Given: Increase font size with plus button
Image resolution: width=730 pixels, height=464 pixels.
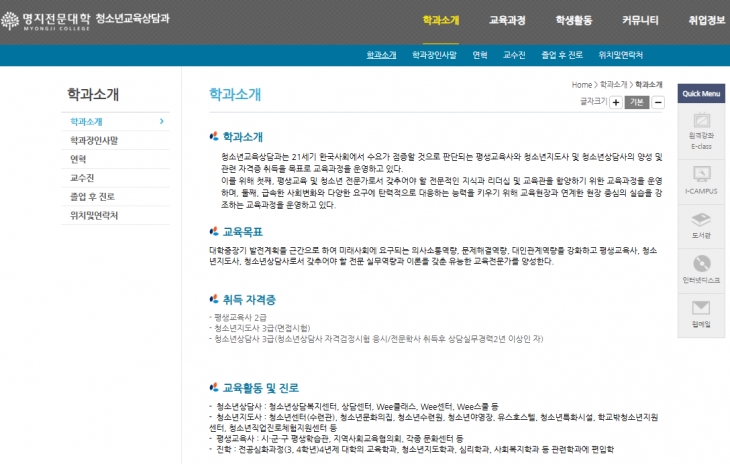Looking at the screenshot, I should pyautogui.click(x=615, y=102).
